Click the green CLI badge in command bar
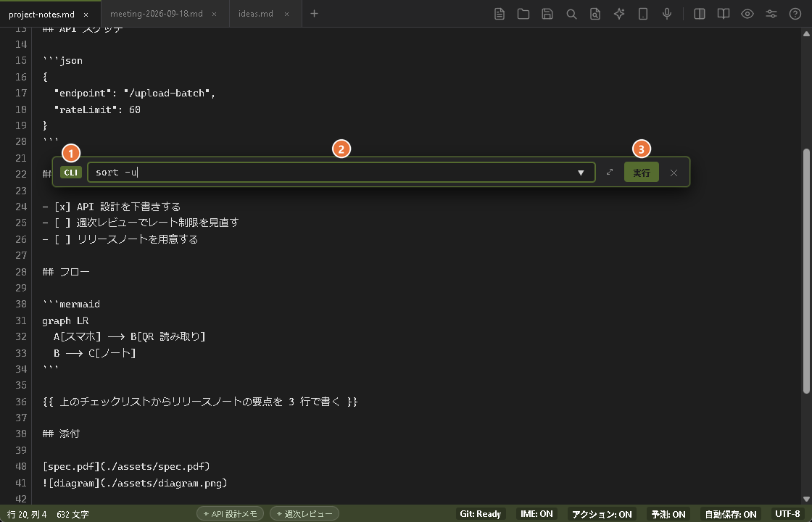This screenshot has height=522, width=812. (71, 173)
